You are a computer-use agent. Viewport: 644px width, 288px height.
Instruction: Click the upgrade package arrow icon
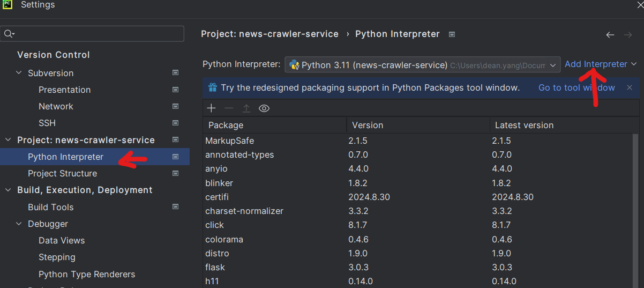[246, 108]
